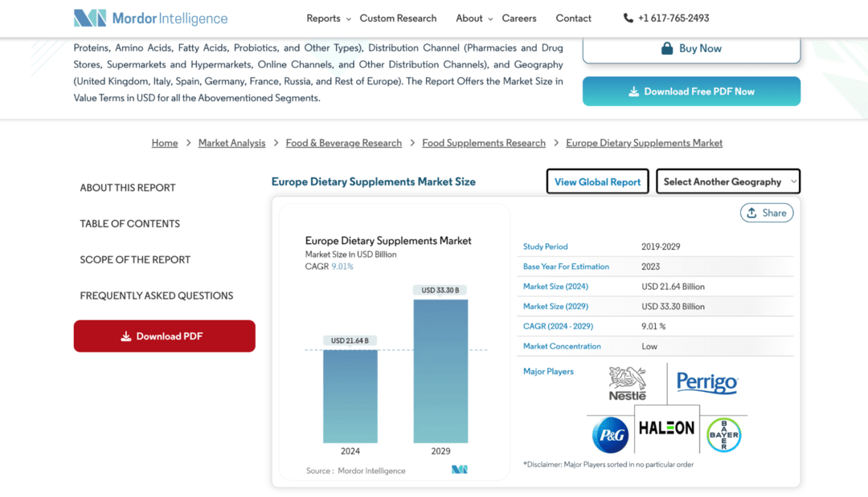Click the 2024 chart bar
Screen dimensions: 868x497
(x=350, y=397)
